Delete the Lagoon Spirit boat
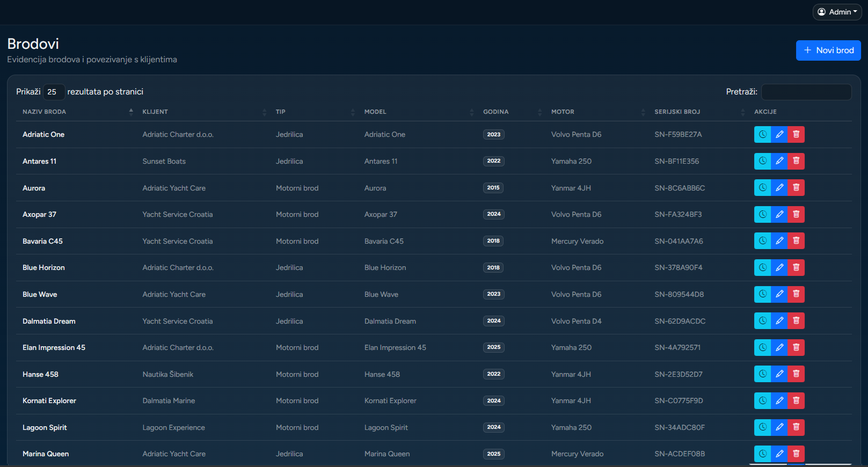The height and width of the screenshot is (467, 868). (x=796, y=427)
